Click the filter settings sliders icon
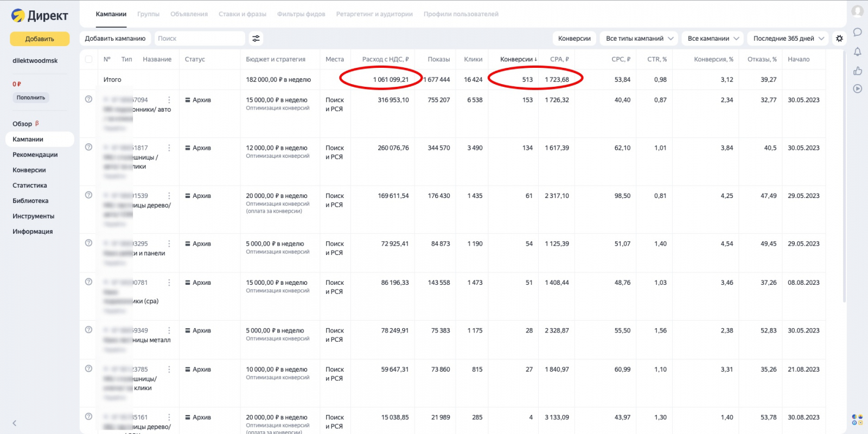This screenshot has width=868, height=434. click(x=256, y=39)
